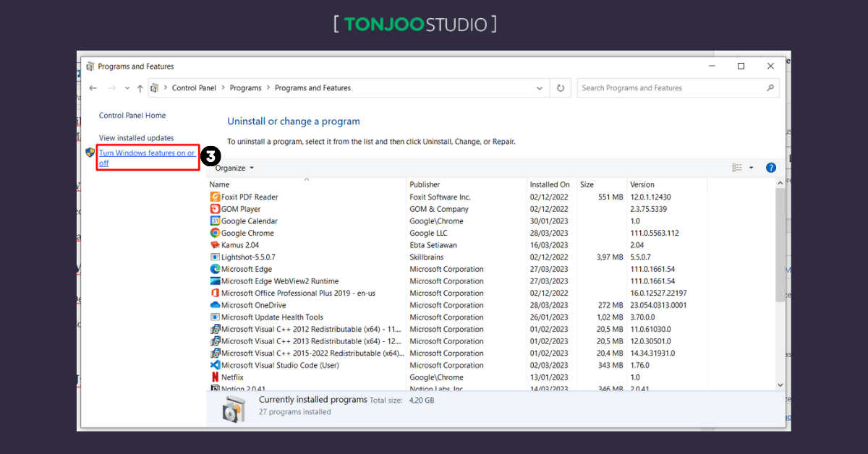Click the View installed updates link
Viewport: 868px width, 454px height.
(136, 137)
